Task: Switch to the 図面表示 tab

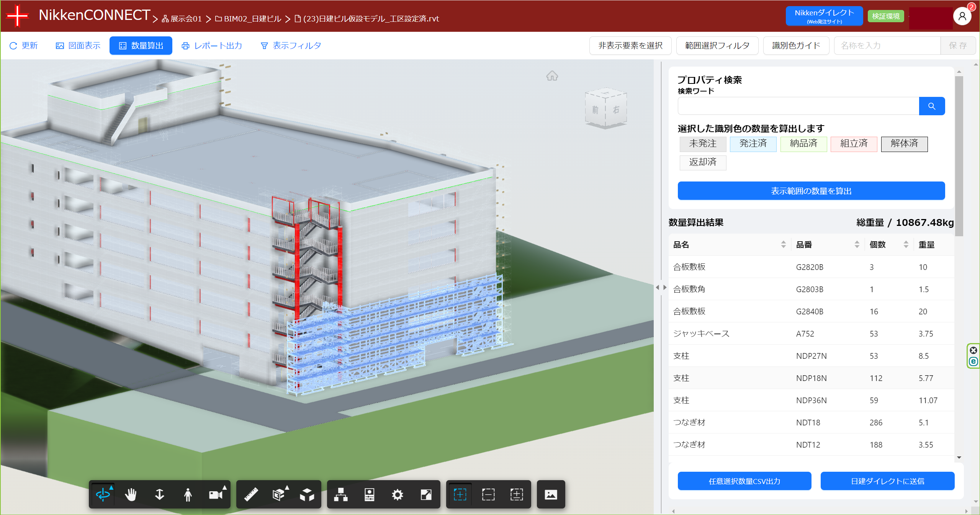Action: [78, 46]
